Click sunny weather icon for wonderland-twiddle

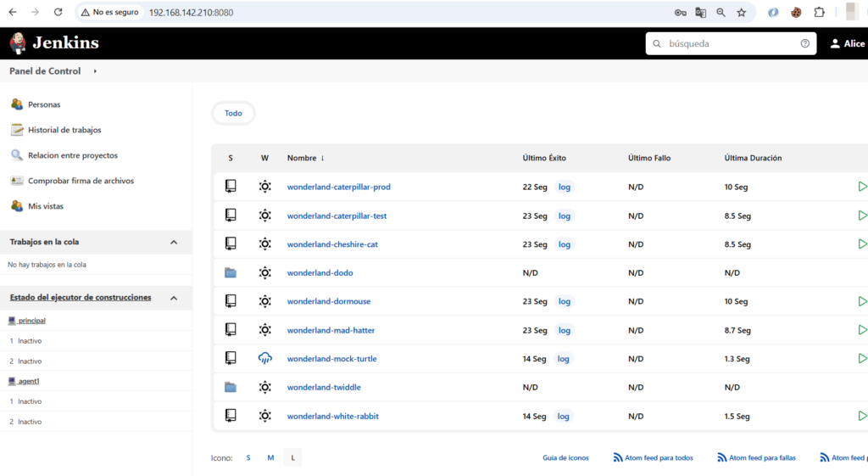coord(265,388)
